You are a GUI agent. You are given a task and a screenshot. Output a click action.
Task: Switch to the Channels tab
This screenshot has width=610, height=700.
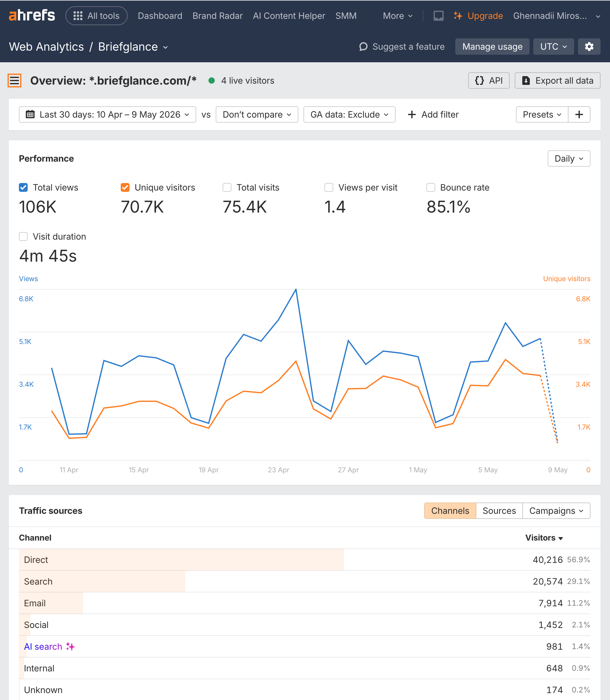pyautogui.click(x=450, y=511)
